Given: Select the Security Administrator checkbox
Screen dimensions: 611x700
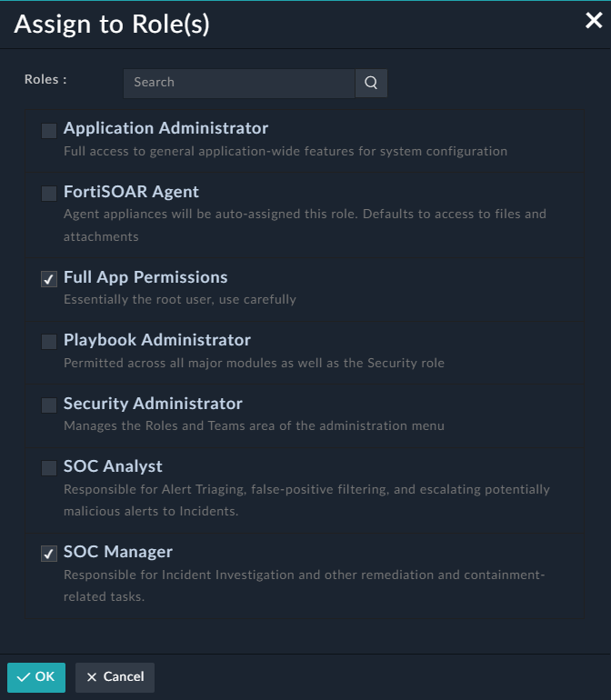Looking at the screenshot, I should (x=49, y=405).
